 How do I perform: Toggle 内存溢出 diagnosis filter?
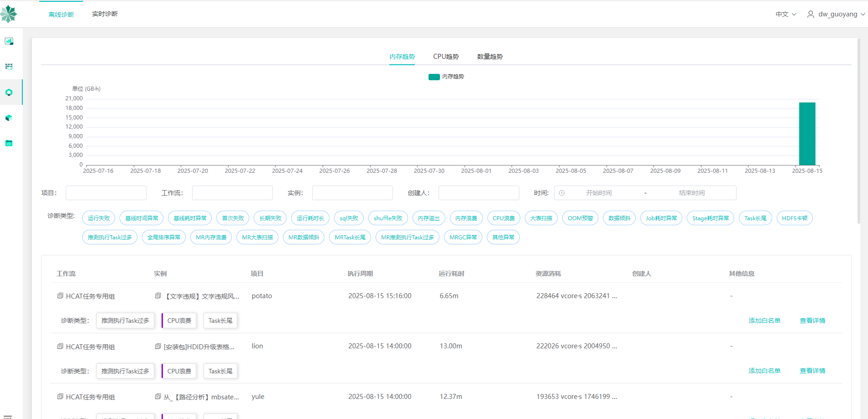[x=429, y=218]
